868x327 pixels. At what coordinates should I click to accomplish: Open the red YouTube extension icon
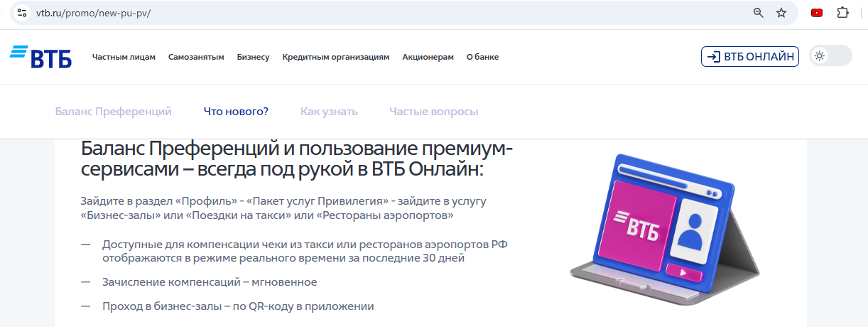pos(817,13)
